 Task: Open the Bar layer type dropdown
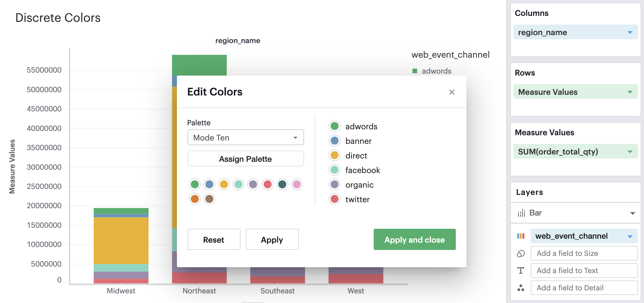coord(632,213)
